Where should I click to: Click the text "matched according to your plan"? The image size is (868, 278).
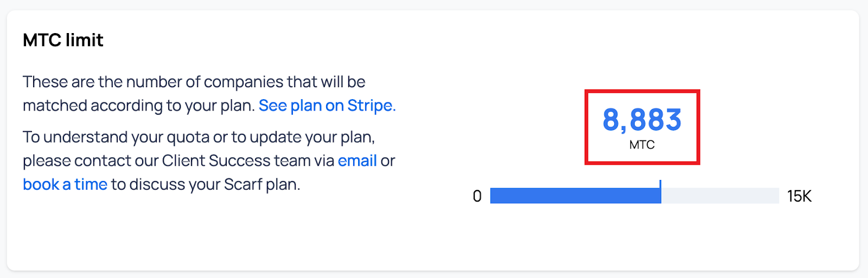(139, 105)
